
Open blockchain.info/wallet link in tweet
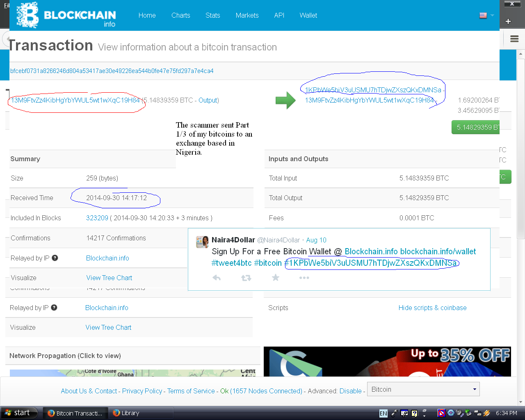(438, 251)
